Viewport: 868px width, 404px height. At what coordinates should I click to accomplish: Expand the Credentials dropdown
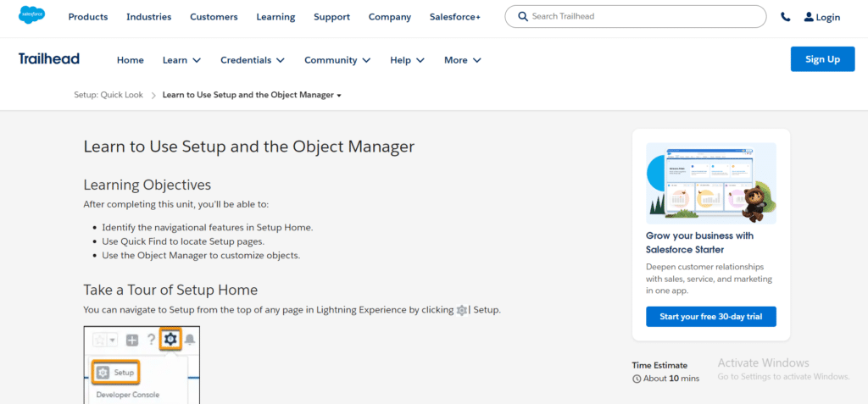pos(253,60)
